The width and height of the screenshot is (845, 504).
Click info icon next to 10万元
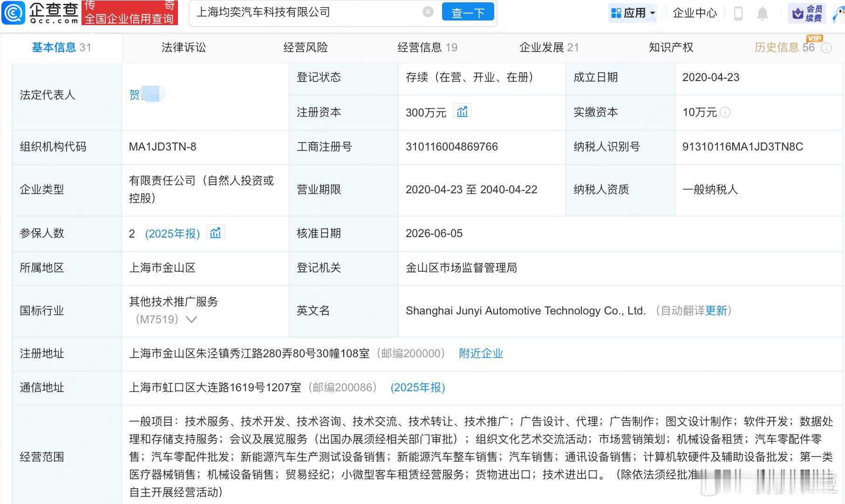pyautogui.click(x=725, y=112)
